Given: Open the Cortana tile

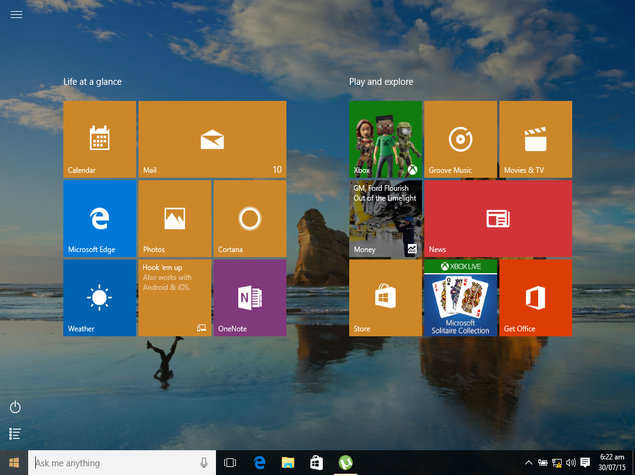Looking at the screenshot, I should [250, 219].
